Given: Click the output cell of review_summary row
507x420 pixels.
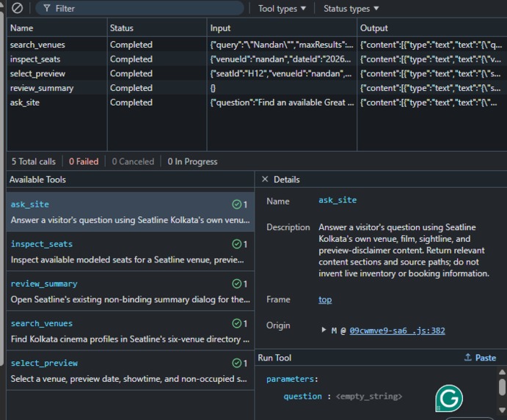Looking at the screenshot, I should coord(432,88).
